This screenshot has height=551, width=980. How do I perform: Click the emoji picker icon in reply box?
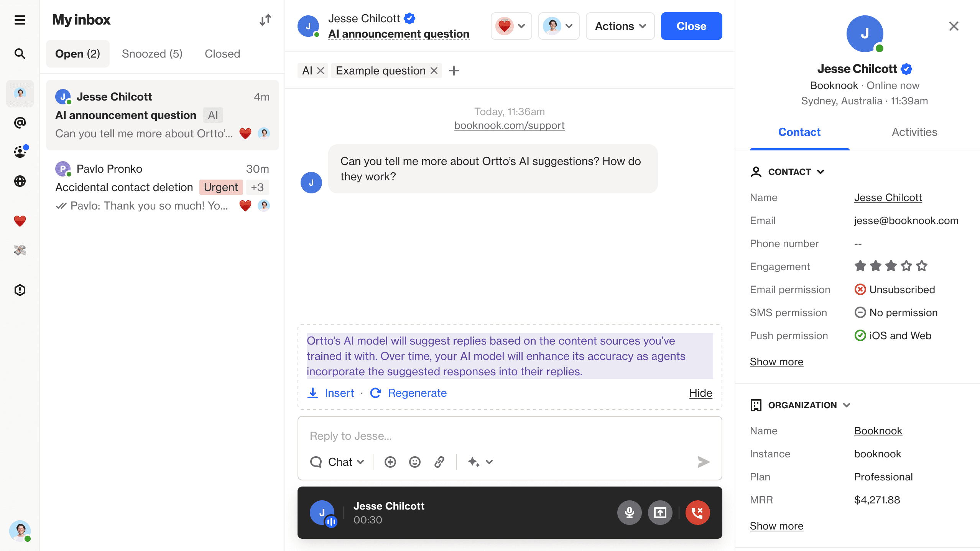[414, 462]
